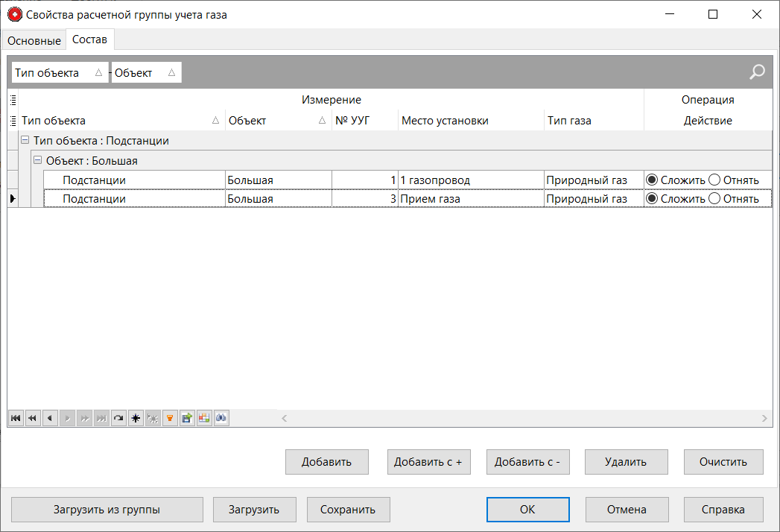Click the asterisk bookmark navigator icon

(136, 419)
